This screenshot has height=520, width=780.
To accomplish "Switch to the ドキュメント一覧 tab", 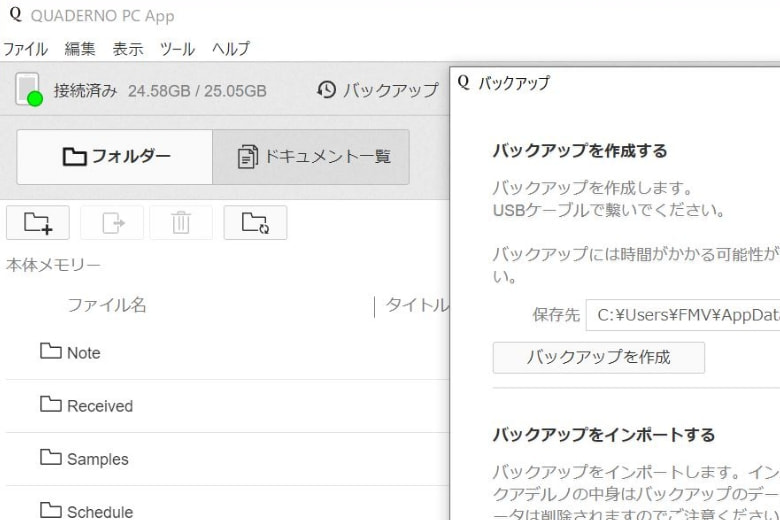I will pos(311,157).
